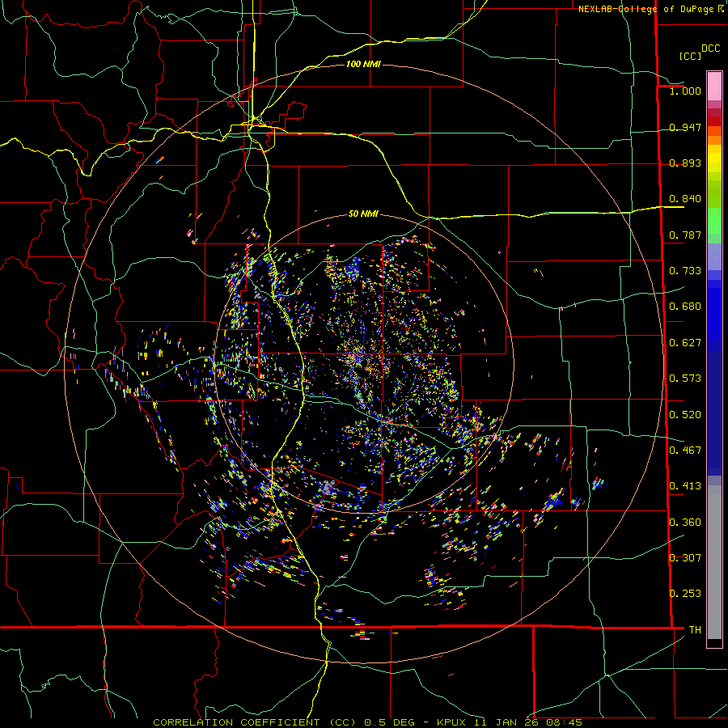
Task: Click the 100 NMI range ring label
Action: 363,64
